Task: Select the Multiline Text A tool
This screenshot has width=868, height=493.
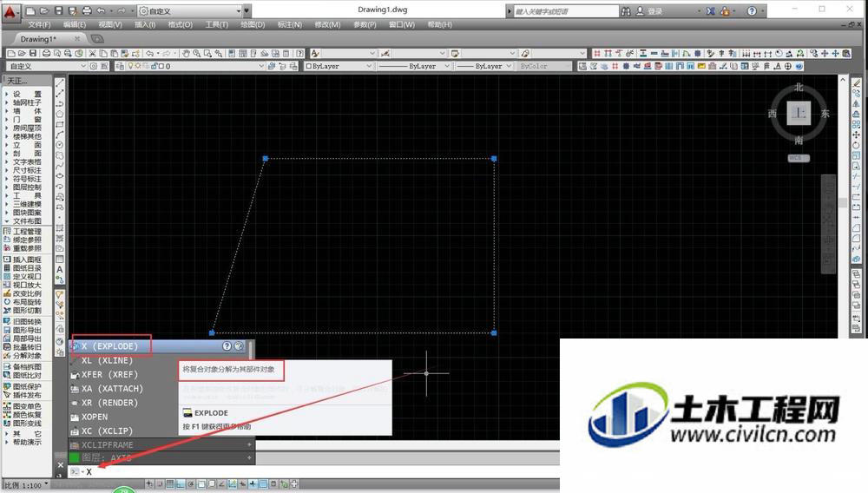Action: click(x=60, y=269)
